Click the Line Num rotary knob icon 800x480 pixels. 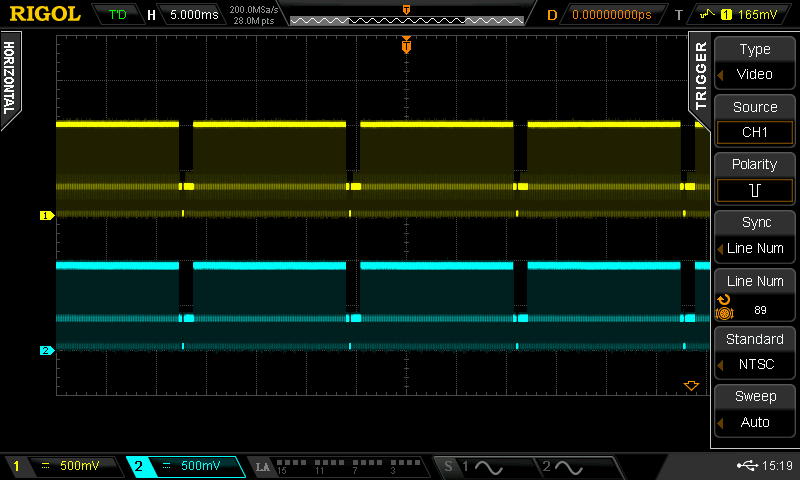coord(725,307)
